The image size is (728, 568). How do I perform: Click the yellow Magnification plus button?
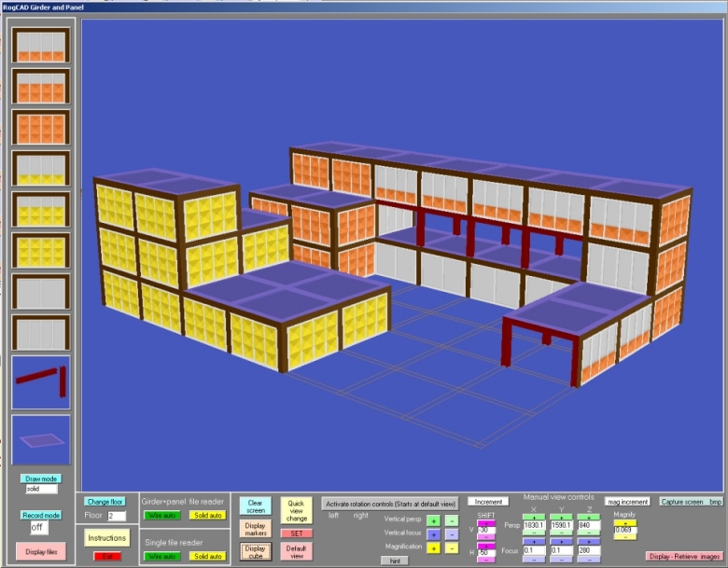433,547
